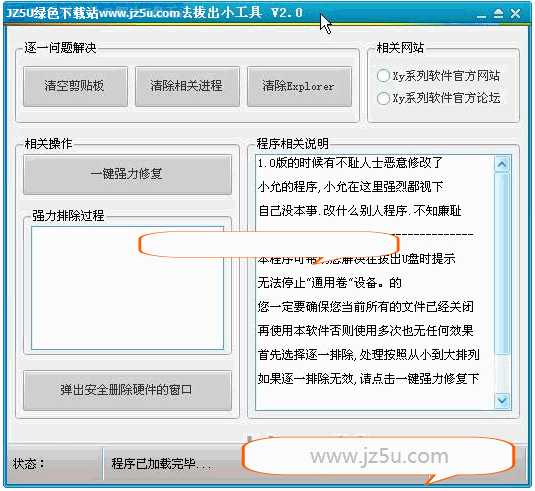This screenshot has height=491, width=535.
Task: Click the line 首先选择逐一排除,处理按照从小到大排列
Action: click(x=368, y=355)
